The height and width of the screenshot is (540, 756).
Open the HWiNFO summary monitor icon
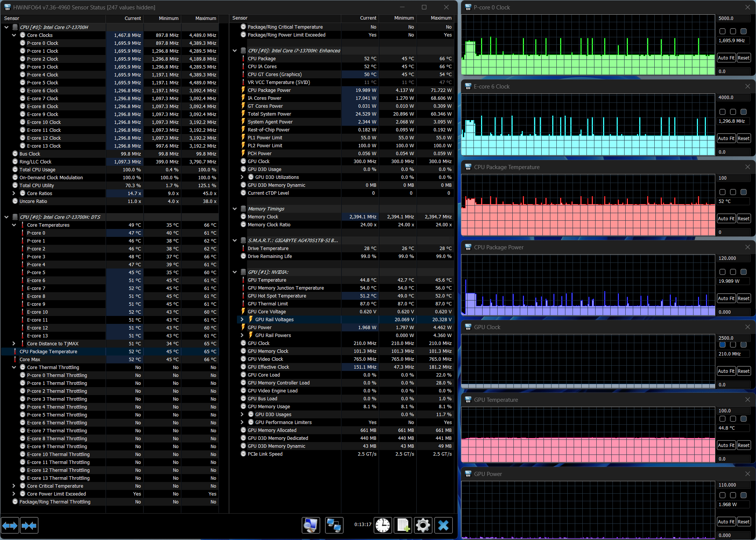coord(311,525)
